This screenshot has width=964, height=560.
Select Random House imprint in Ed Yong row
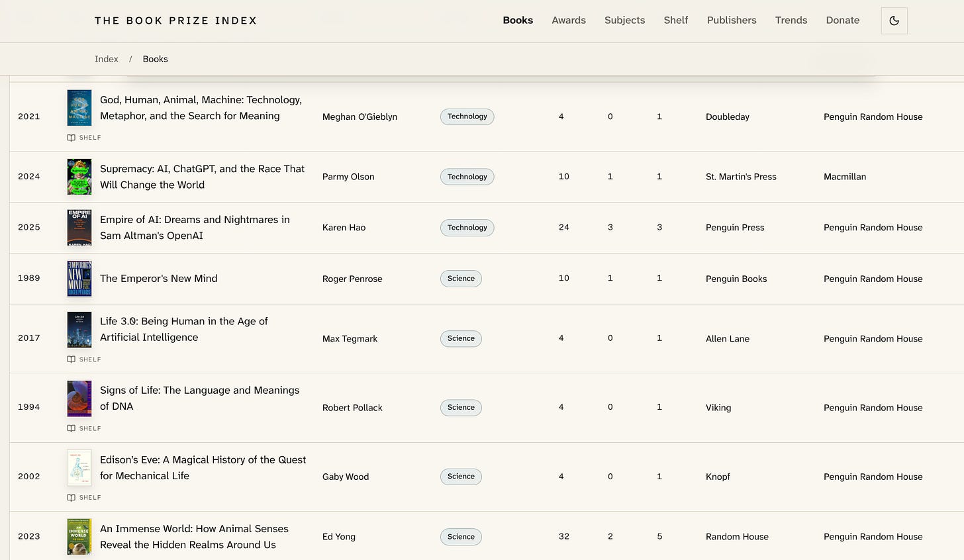pos(737,537)
